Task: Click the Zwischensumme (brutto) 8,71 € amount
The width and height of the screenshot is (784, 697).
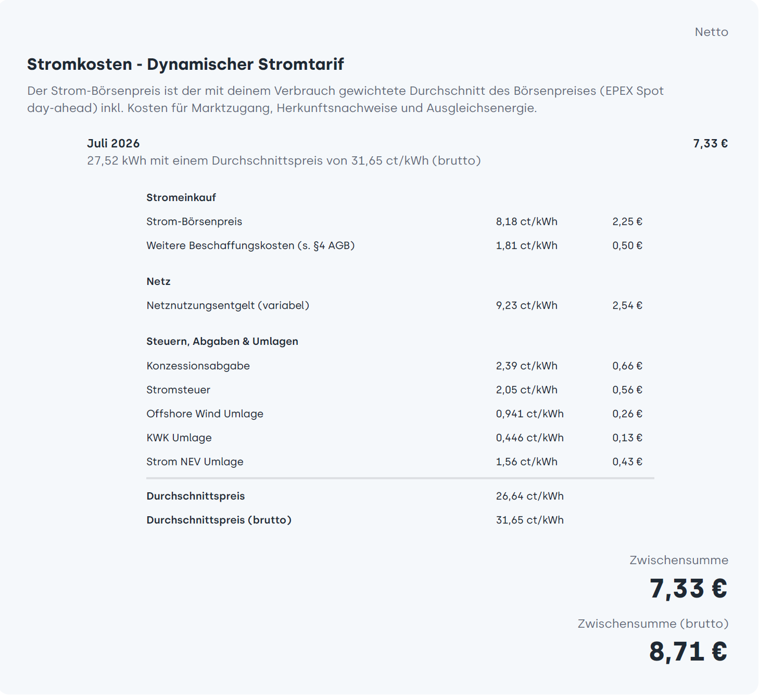Action: [688, 652]
